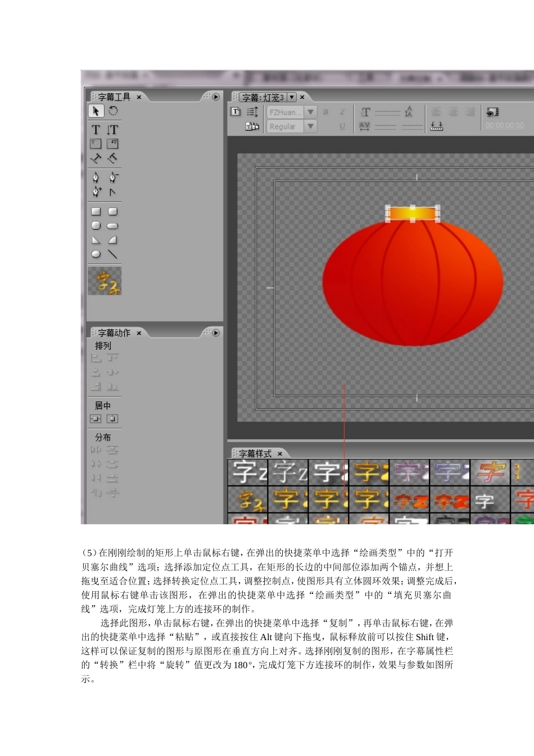Set right text alignment
Viewport: 534px width, 756px height.
coord(470,112)
